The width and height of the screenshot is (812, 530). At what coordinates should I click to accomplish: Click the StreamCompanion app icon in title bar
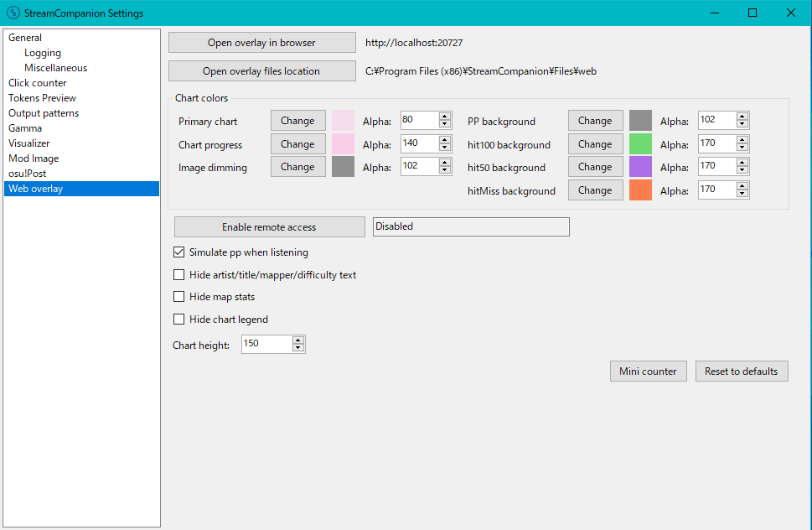(13, 13)
